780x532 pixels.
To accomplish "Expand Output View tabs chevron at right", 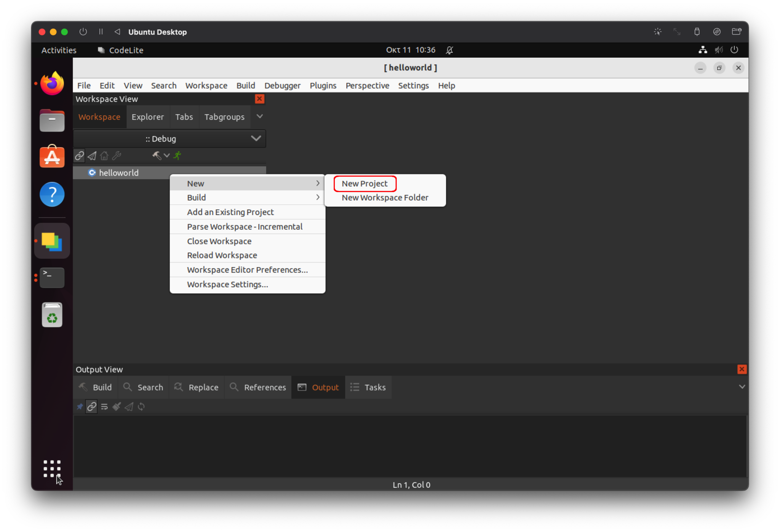I will (742, 387).
